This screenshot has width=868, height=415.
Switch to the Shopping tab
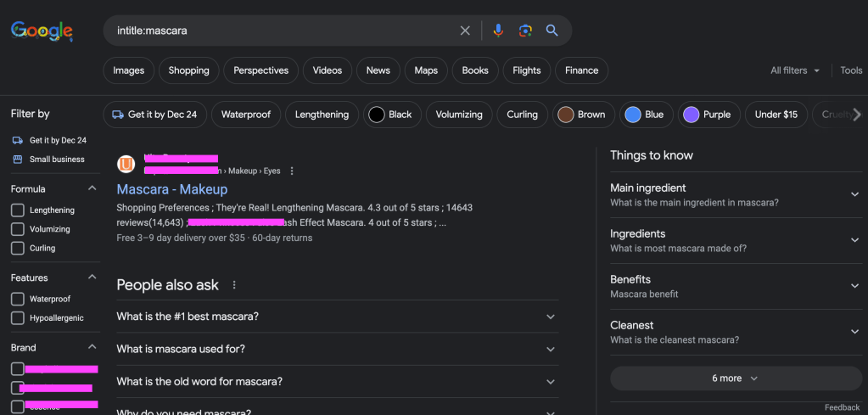point(188,70)
